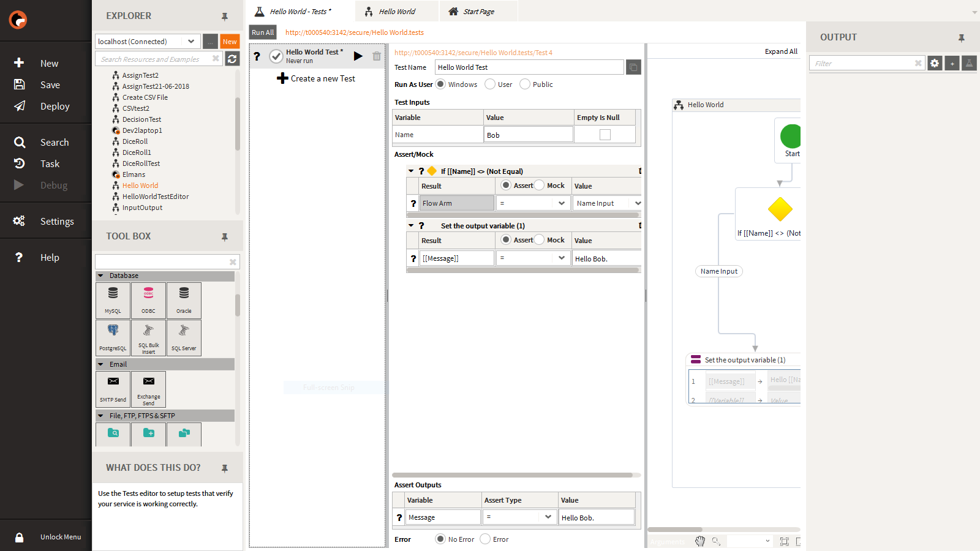Select the User run-as radio button

pyautogui.click(x=490, y=84)
